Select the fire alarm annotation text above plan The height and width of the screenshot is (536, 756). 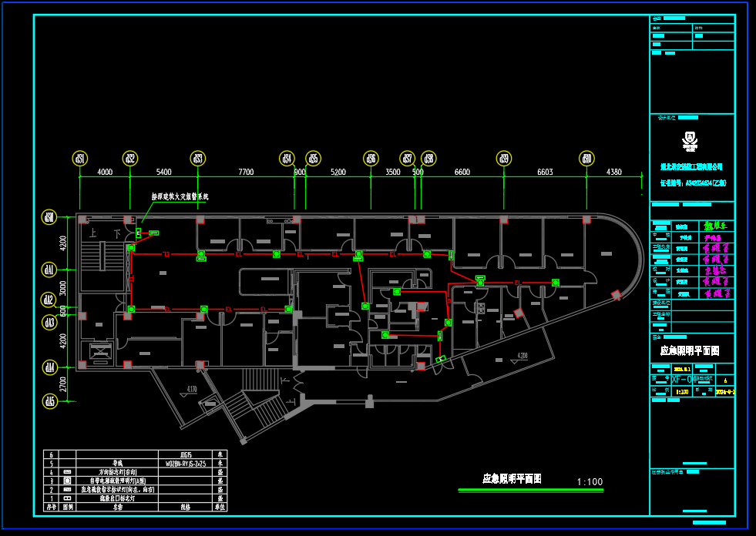pyautogui.click(x=180, y=197)
